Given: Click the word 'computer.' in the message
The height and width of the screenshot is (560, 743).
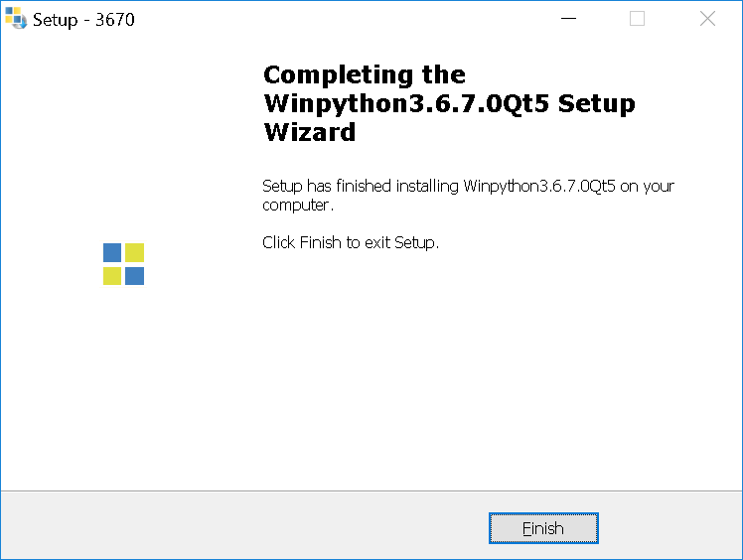Looking at the screenshot, I should coord(298,205).
